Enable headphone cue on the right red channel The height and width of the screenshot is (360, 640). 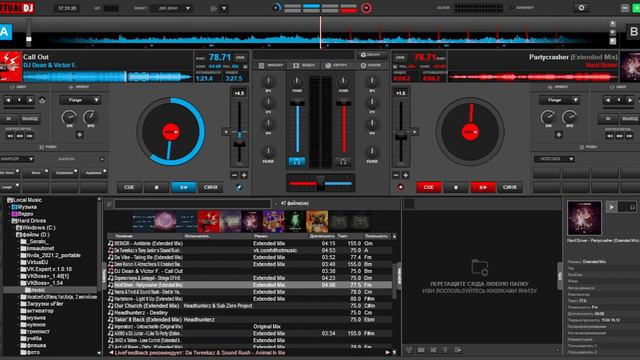343,162
